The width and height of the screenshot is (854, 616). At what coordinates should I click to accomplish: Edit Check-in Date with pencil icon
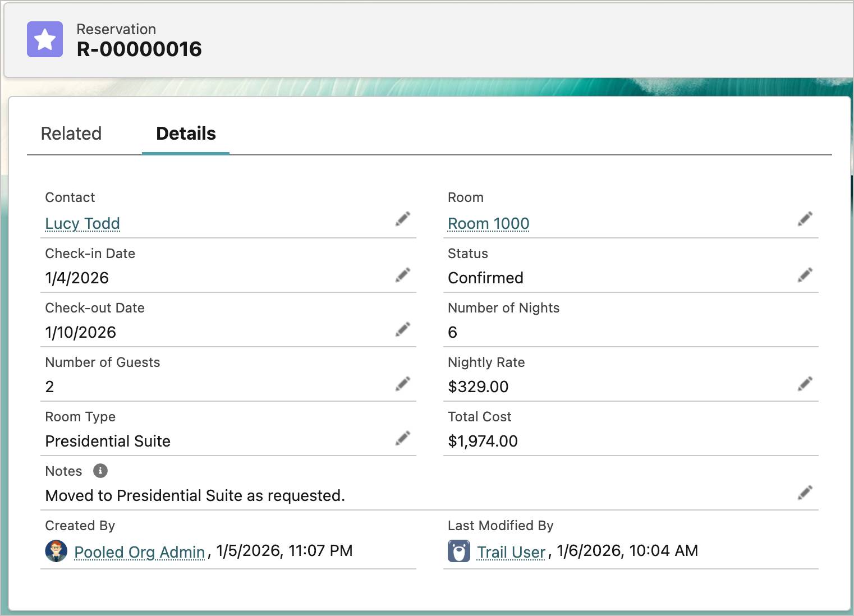(403, 275)
